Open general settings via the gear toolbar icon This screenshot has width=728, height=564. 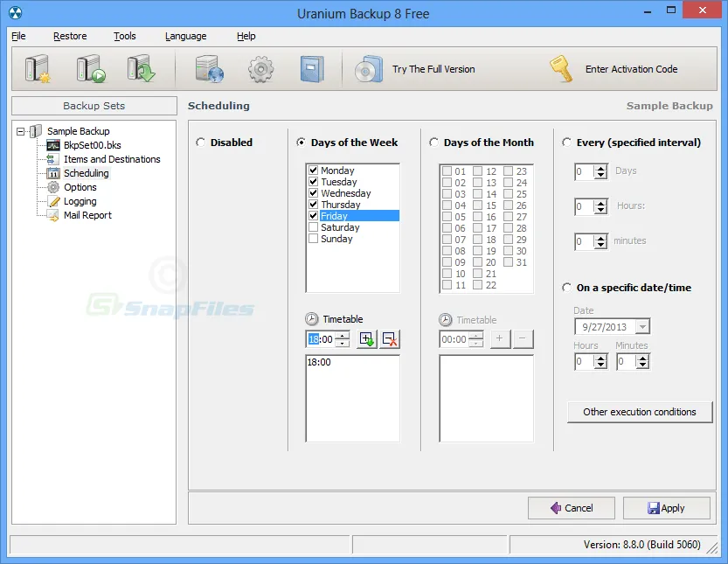click(x=260, y=69)
